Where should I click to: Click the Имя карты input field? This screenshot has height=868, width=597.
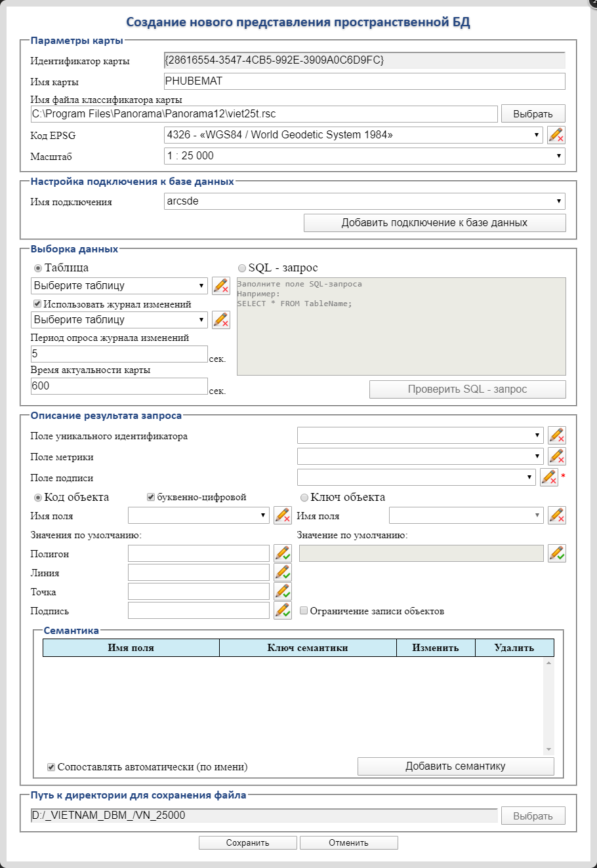click(364, 81)
